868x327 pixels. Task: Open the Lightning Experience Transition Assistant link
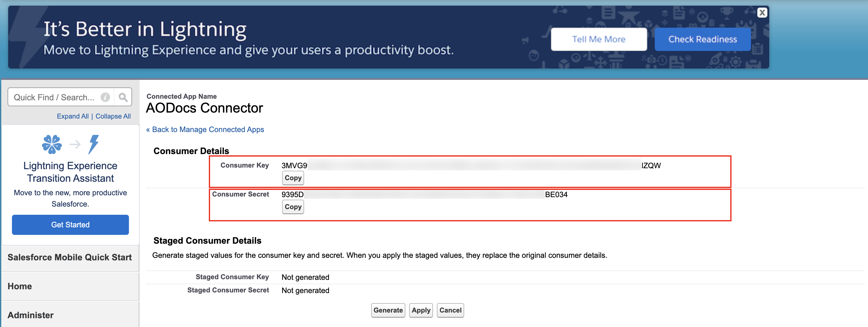70,172
